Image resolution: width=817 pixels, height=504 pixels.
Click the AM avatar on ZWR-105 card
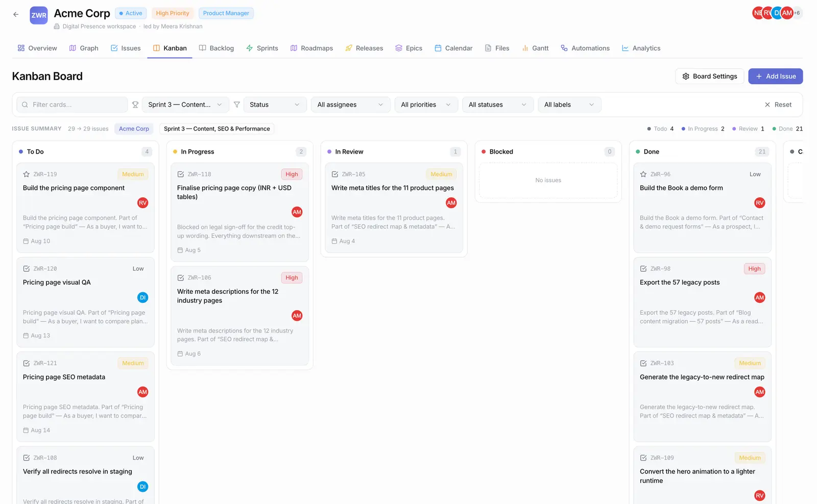[x=451, y=203]
